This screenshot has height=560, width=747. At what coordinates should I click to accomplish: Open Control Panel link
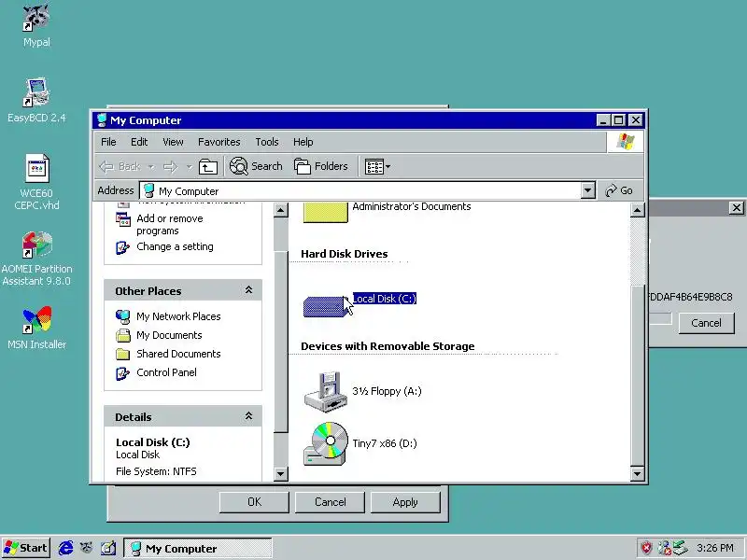166,372
